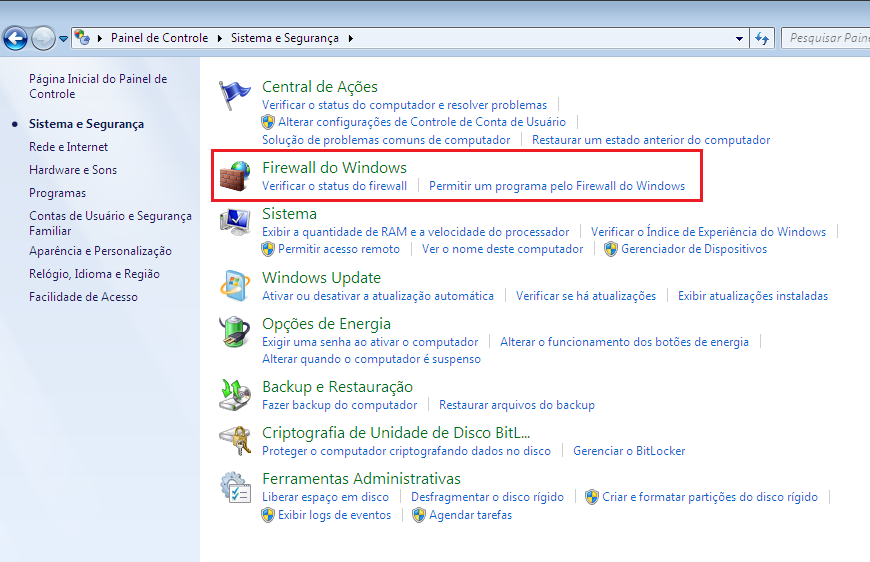The height and width of the screenshot is (562, 870).
Task: Open the Windows Update heading
Action: pos(321,277)
